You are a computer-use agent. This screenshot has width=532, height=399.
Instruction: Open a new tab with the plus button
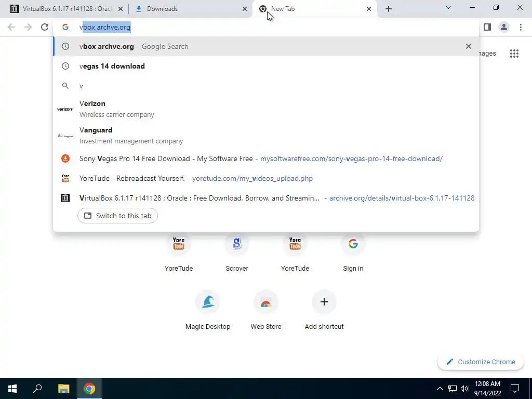point(389,9)
